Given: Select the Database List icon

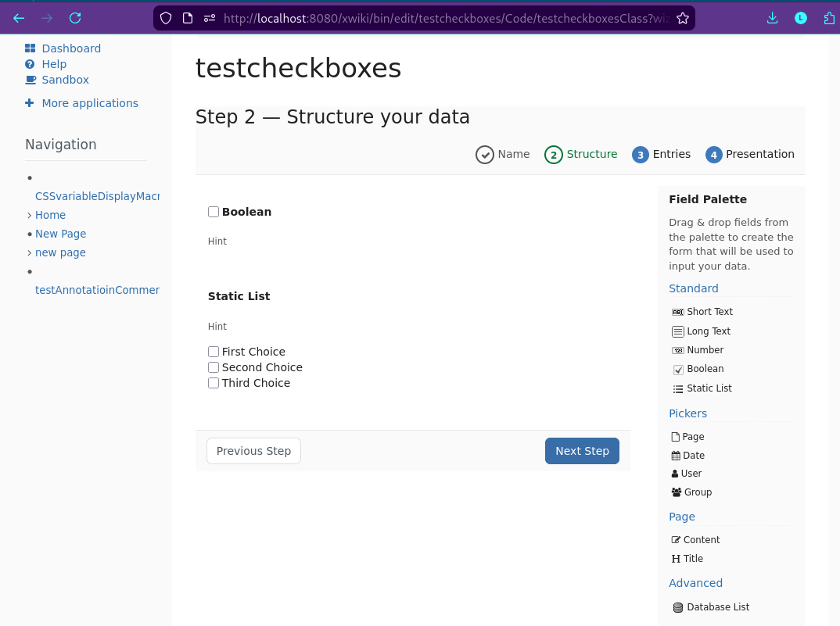Looking at the screenshot, I should (677, 607).
